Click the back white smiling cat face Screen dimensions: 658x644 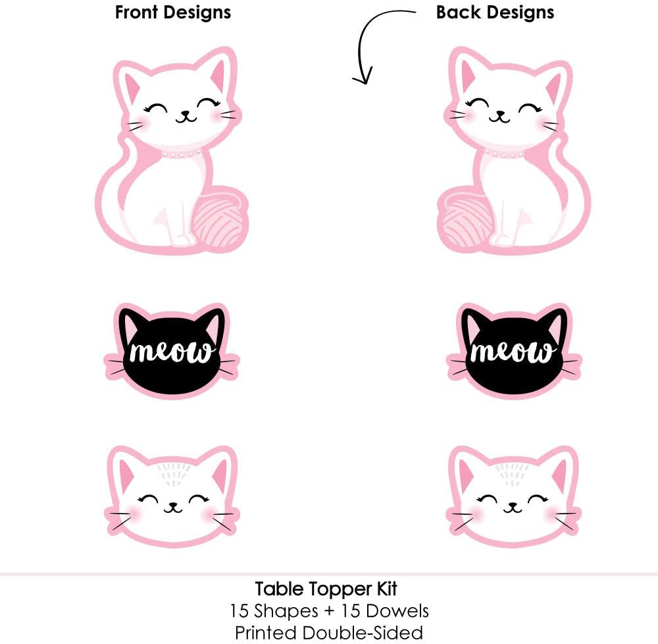(514, 496)
